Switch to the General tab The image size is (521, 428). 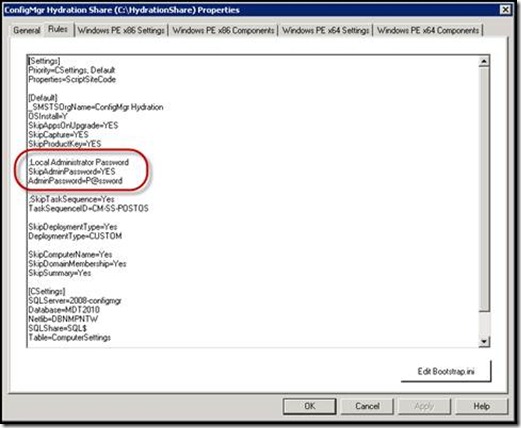pos(27,30)
